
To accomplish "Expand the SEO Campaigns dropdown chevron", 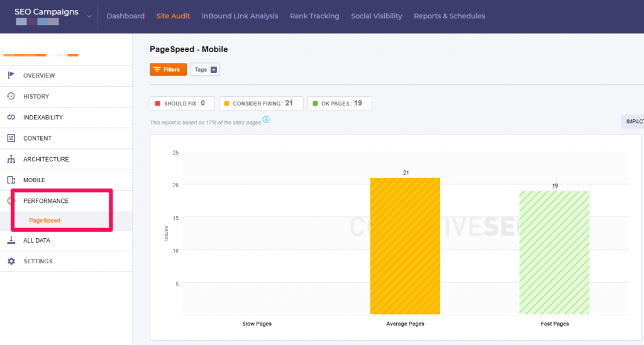I will click(89, 16).
